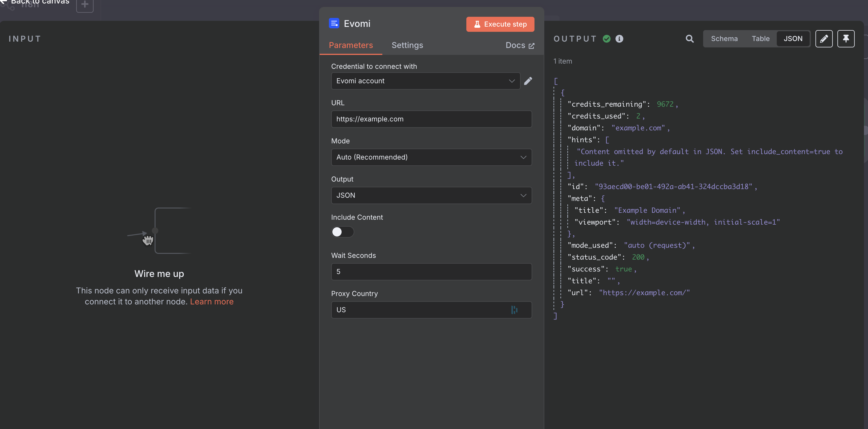Switch to the Parameters tab
Image resolution: width=868 pixels, height=429 pixels.
pos(351,45)
